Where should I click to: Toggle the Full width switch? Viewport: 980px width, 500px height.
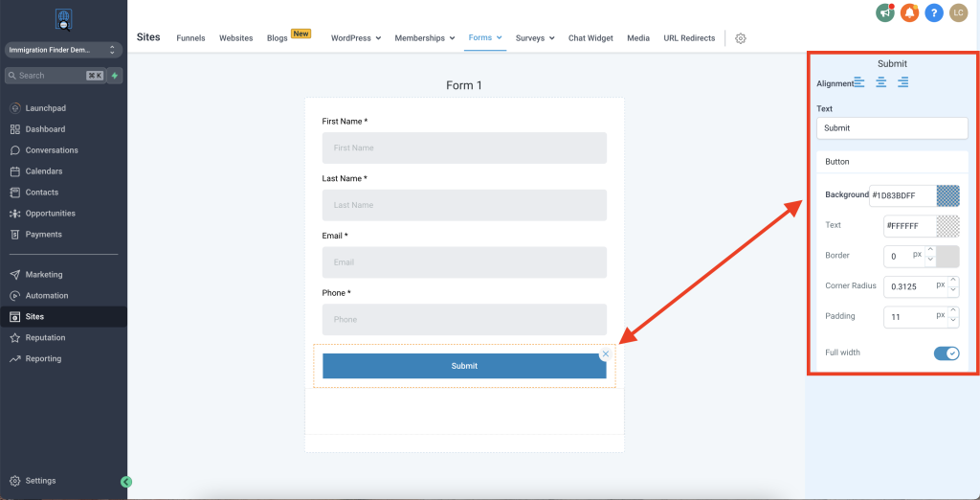(946, 353)
